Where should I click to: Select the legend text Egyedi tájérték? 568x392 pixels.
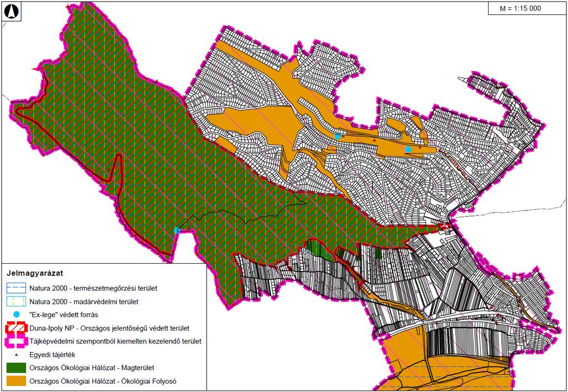tap(53, 355)
